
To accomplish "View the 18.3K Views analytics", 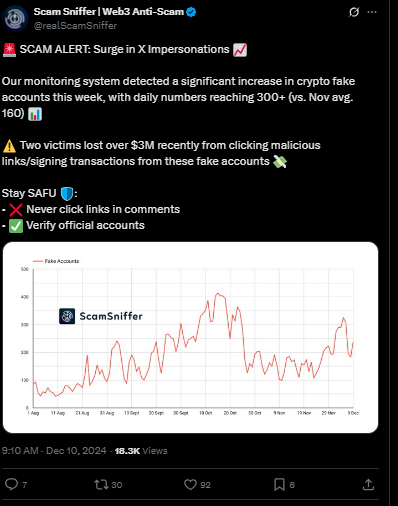I will (x=141, y=451).
